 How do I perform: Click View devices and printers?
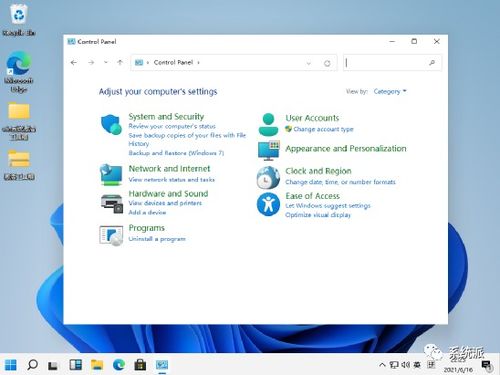(165, 203)
